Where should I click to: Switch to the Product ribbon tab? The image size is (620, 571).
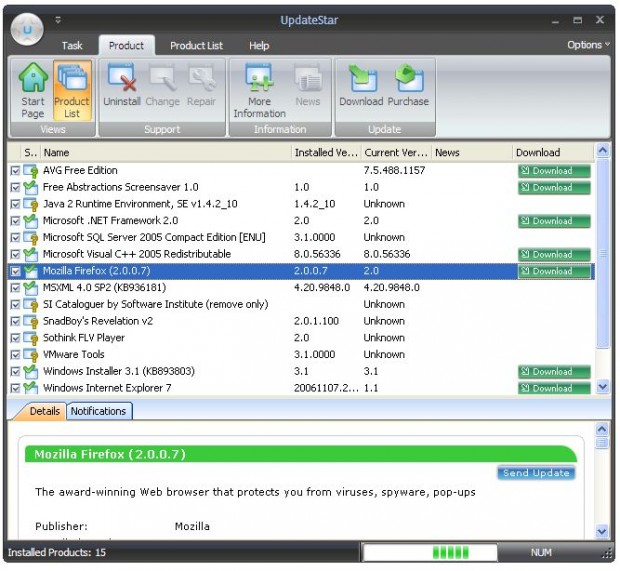(x=127, y=45)
